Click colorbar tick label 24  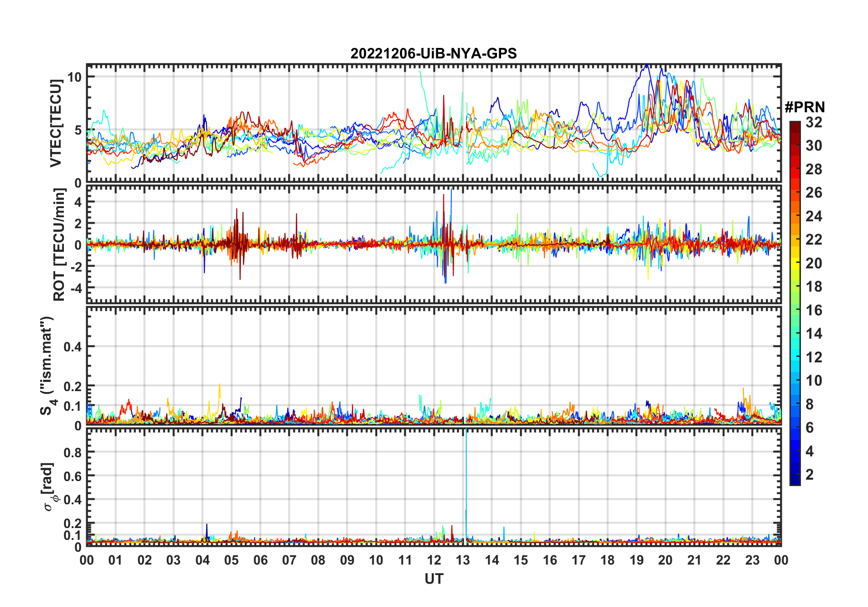pyautogui.click(x=814, y=216)
